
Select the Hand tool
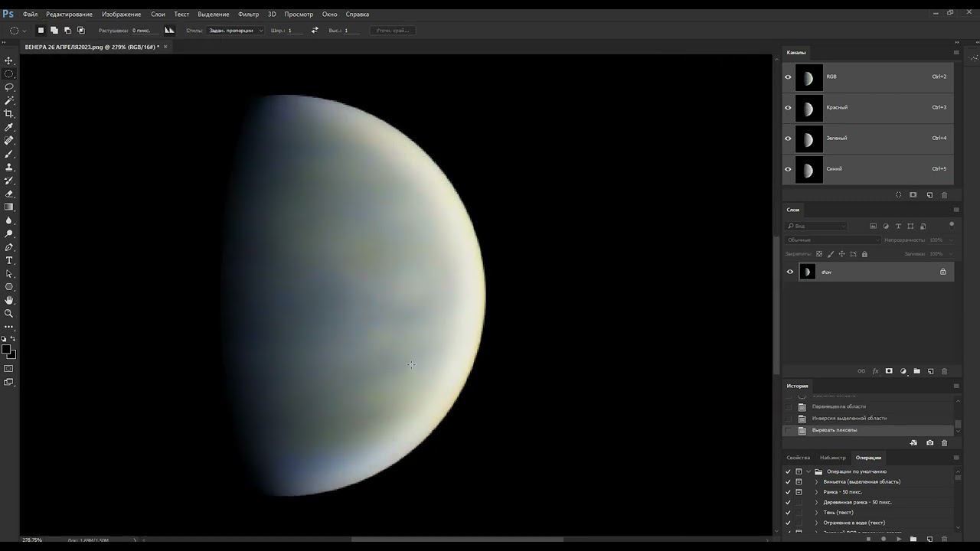click(9, 300)
